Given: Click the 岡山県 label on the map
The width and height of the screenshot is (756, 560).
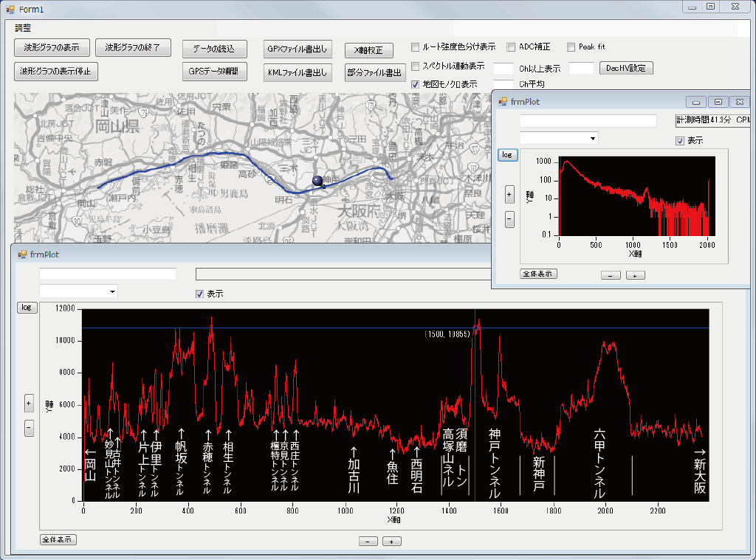Looking at the screenshot, I should (117, 126).
